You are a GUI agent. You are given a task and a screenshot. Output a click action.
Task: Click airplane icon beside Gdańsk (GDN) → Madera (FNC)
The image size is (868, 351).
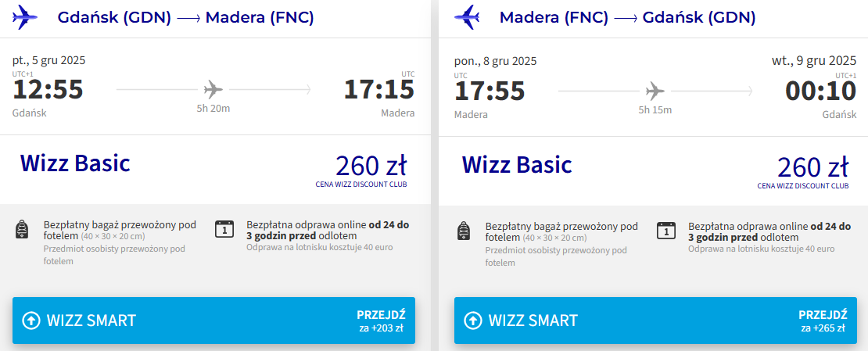tap(26, 16)
